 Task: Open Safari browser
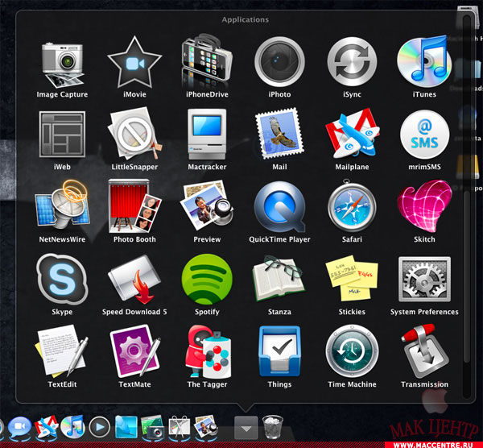(352, 206)
